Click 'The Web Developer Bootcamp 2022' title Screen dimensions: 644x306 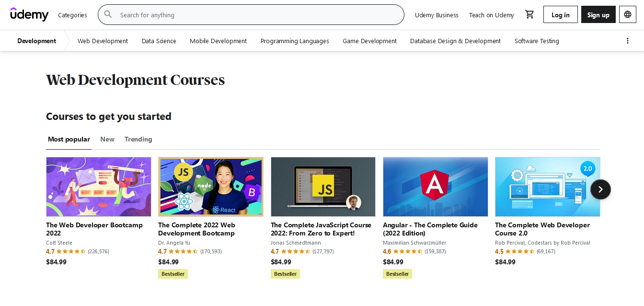click(x=94, y=229)
